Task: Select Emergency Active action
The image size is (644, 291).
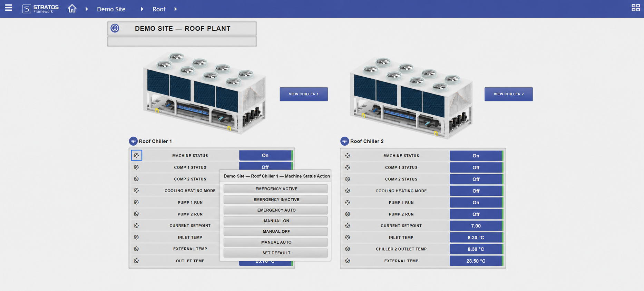Action: pyautogui.click(x=275, y=189)
